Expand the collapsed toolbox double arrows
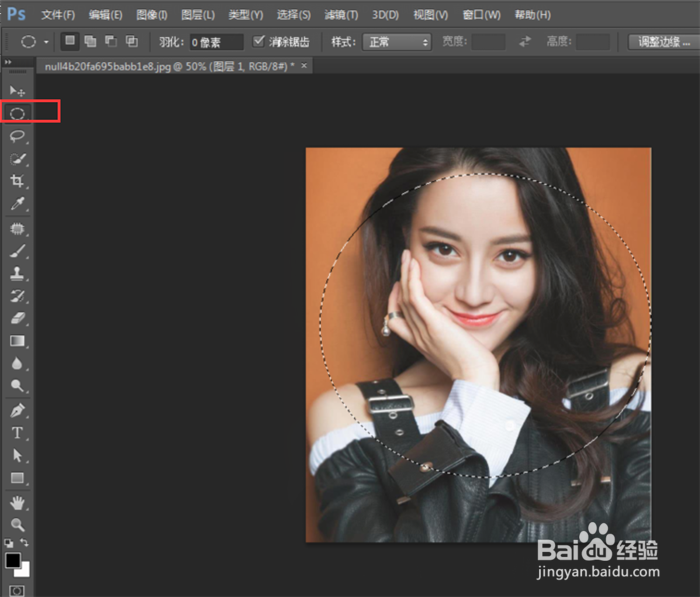Viewport: 700px width, 597px height. 8,62
